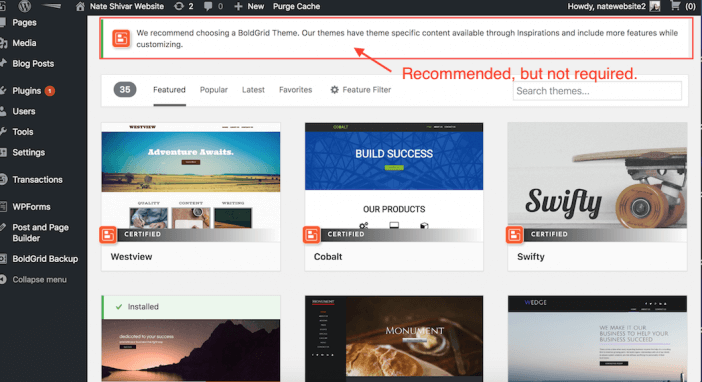
Task: Click the Feature Filter gear icon
Action: click(x=334, y=90)
